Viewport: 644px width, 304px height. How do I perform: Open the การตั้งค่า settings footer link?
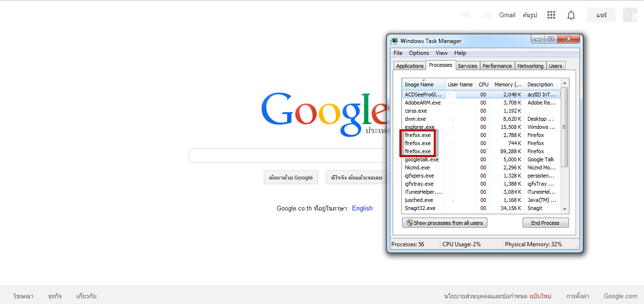(x=578, y=296)
